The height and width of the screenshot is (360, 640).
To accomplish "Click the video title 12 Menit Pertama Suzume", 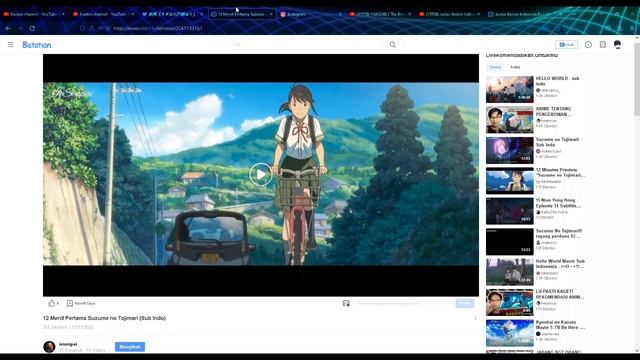I will pyautogui.click(x=104, y=318).
